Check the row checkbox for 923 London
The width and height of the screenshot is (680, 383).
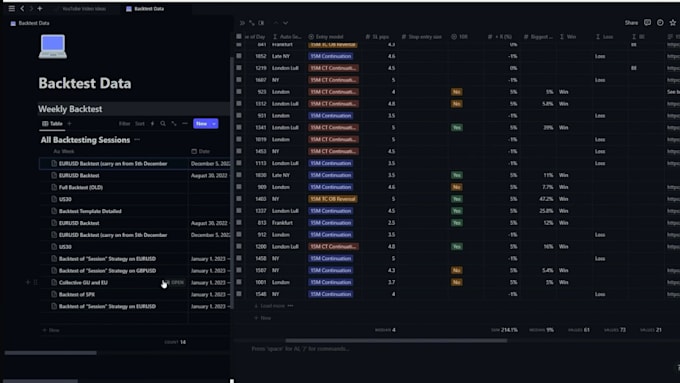(x=239, y=92)
